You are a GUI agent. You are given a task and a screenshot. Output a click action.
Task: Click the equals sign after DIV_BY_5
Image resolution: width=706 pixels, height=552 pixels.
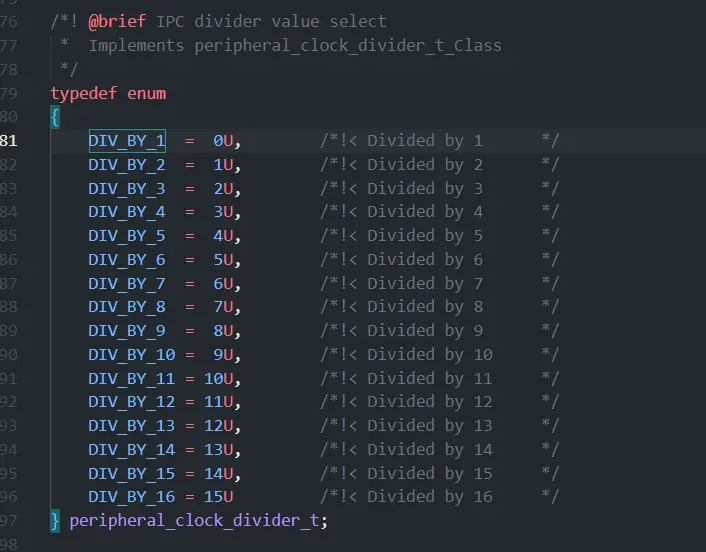190,236
